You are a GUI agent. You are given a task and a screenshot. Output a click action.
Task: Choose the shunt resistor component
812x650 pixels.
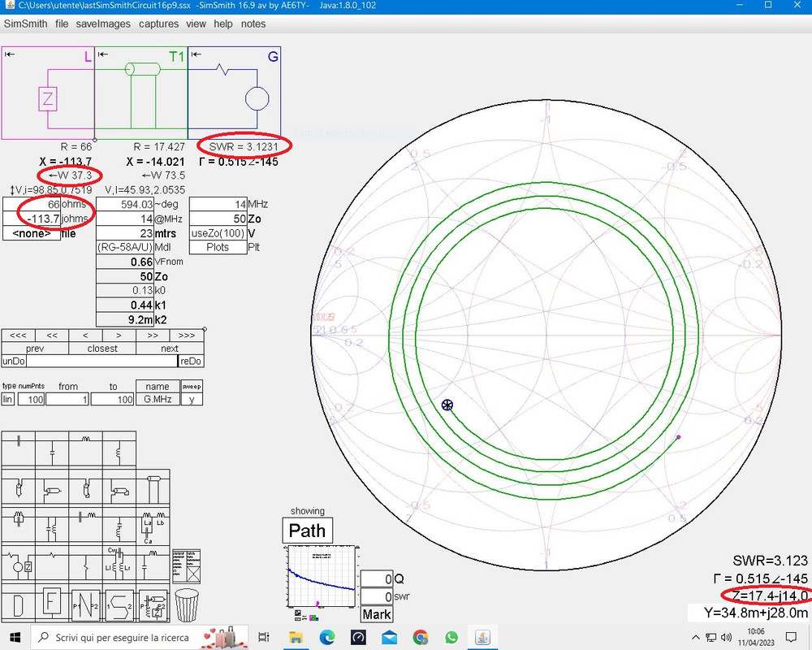[85, 563]
